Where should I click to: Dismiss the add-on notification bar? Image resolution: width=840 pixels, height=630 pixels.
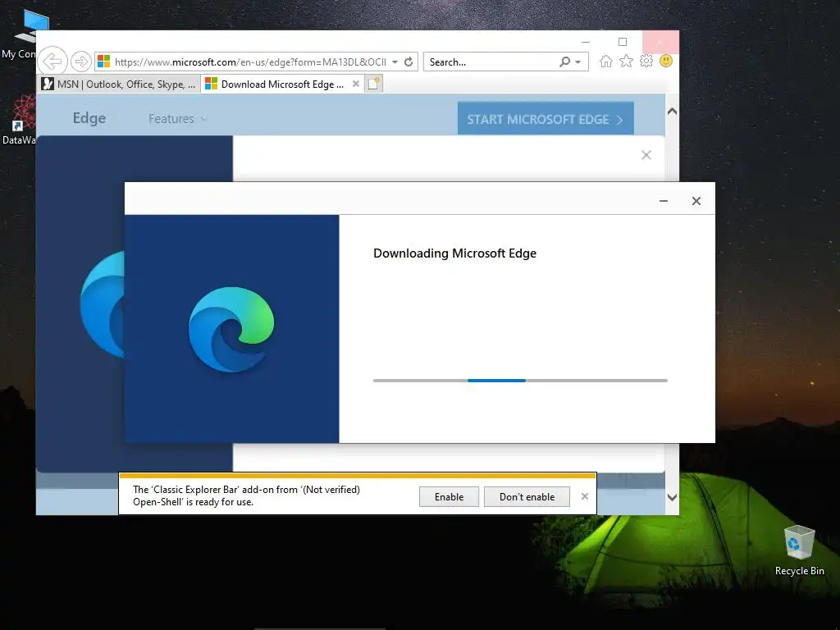(x=584, y=496)
